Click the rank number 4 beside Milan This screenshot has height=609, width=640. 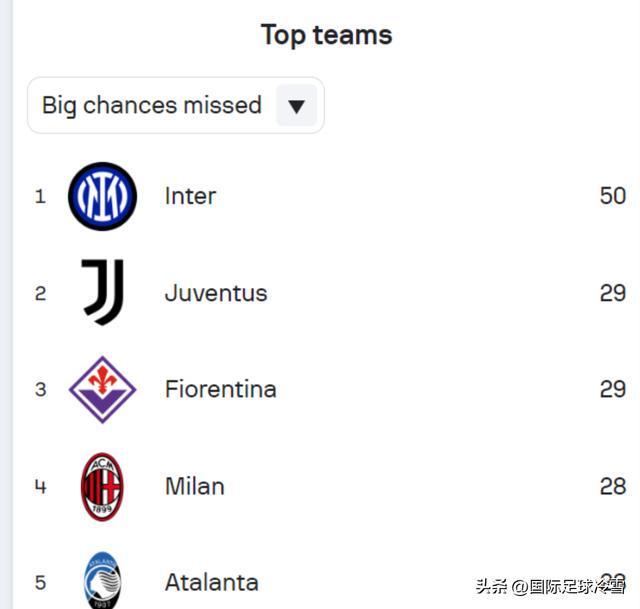point(40,487)
